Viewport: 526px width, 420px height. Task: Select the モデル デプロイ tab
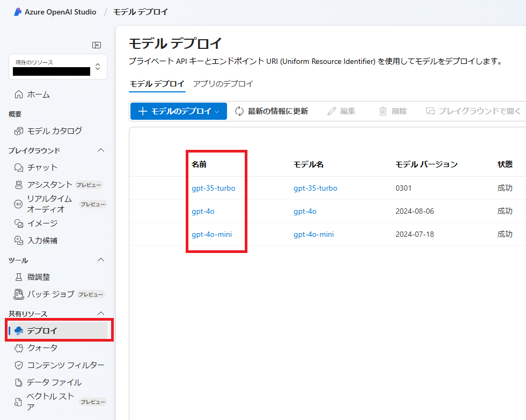(x=157, y=84)
